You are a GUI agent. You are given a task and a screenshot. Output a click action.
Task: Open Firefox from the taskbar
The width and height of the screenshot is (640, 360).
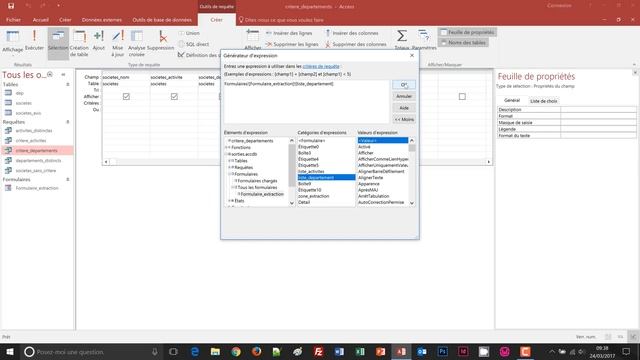256,351
